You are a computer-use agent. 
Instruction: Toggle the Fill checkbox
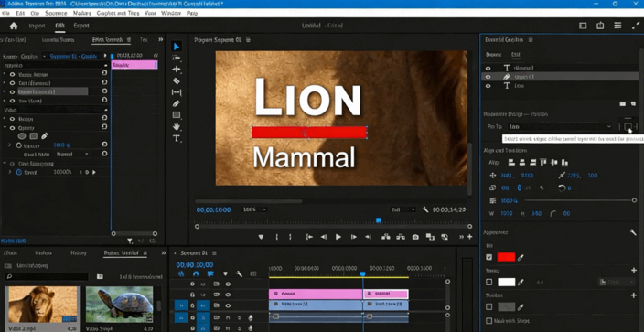(x=488, y=257)
